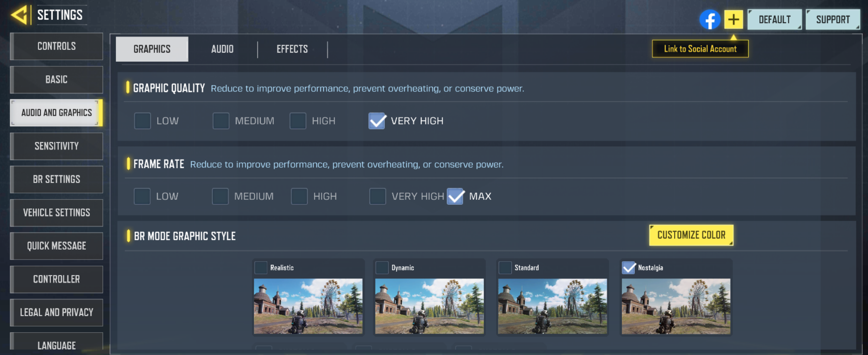Open the Link to Social Account tooltip
Screen dimensions: 868x355
(x=700, y=49)
